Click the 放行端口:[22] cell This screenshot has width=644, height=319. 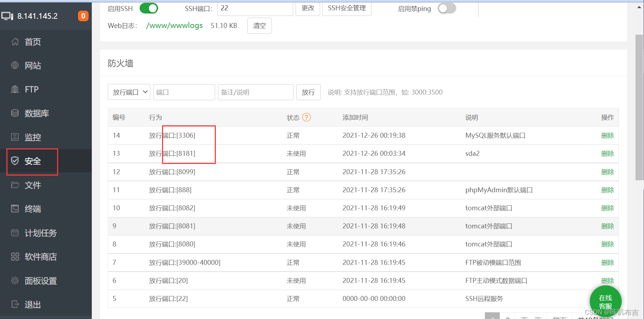tap(168, 299)
